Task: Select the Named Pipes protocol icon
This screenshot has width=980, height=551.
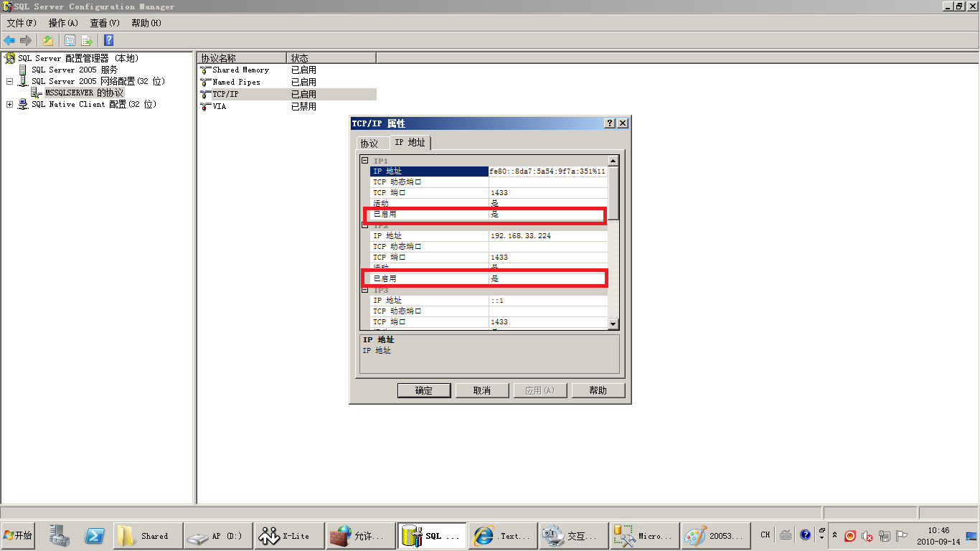Action: tap(206, 83)
